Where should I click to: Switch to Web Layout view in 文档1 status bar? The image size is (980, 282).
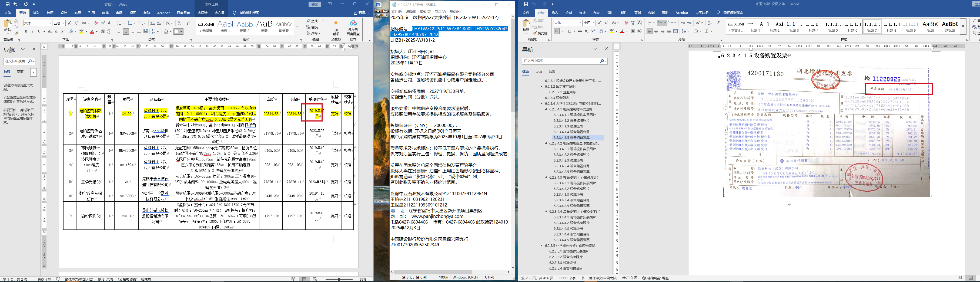click(315, 279)
